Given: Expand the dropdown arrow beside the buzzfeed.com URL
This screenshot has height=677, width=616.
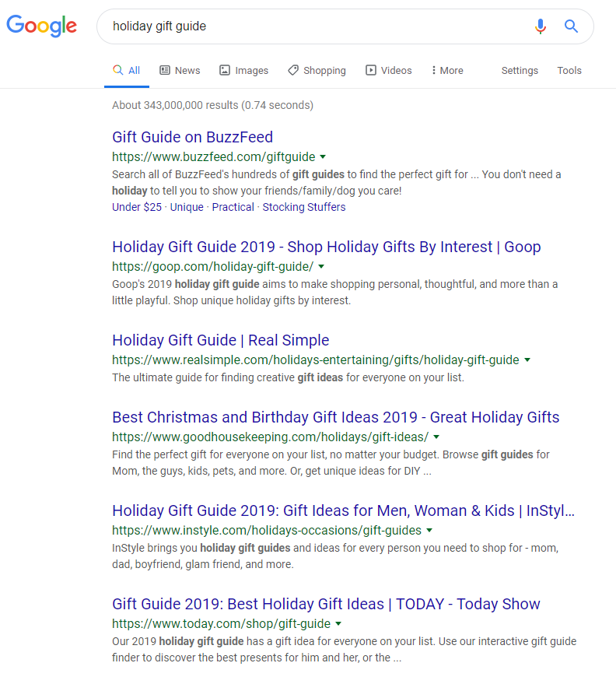Looking at the screenshot, I should click(x=323, y=156).
